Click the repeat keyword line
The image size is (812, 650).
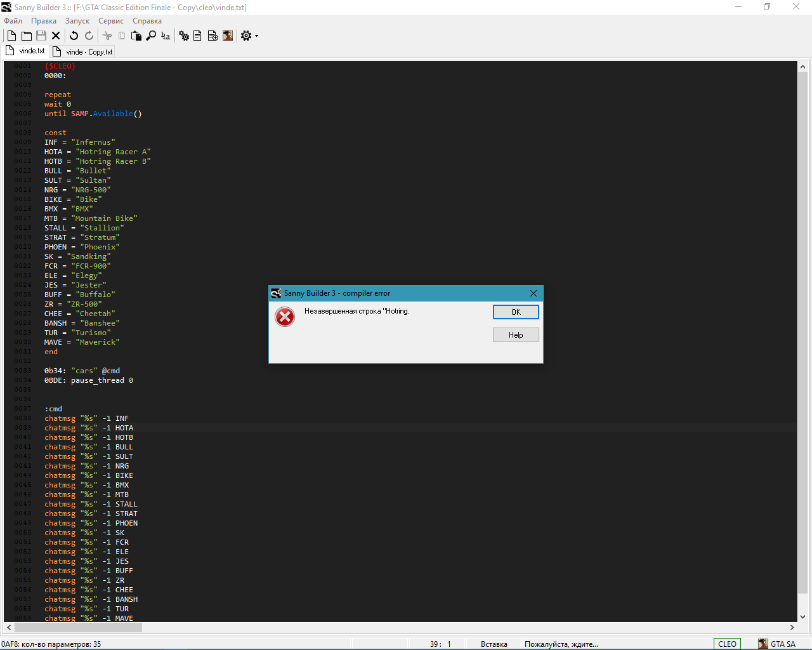point(58,95)
